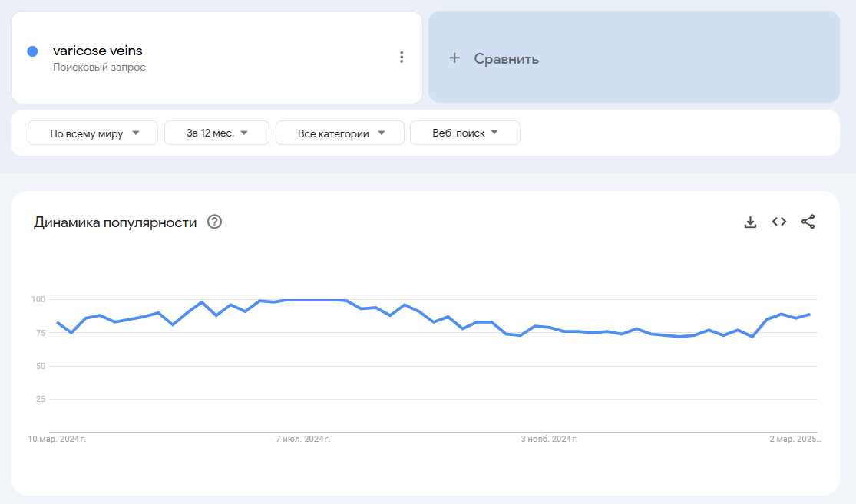Viewport: 856px width, 504px height.
Task: Click the 10 мар. 2024 г. start date label
Action: tap(57, 439)
